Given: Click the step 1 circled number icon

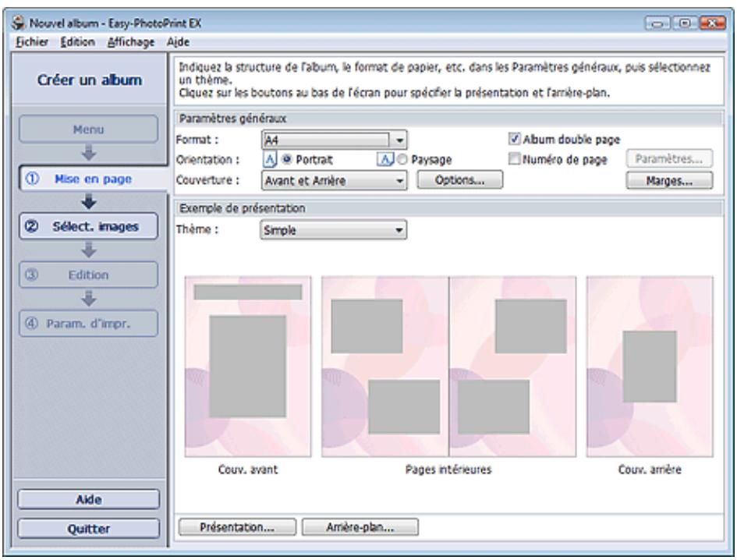Looking at the screenshot, I should [32, 179].
